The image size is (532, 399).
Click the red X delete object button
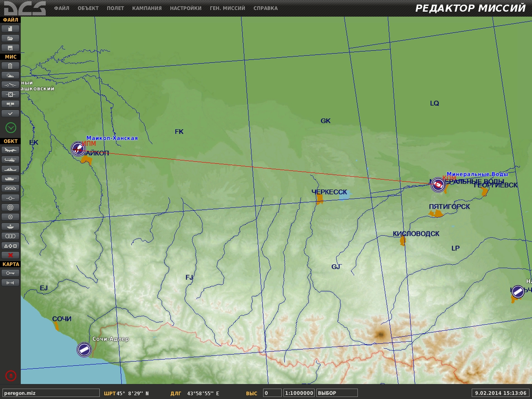tap(10, 255)
